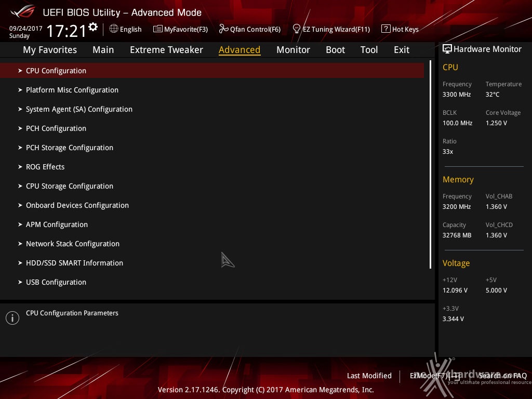
Task: Click CPU Temperature value 32°C
Action: tap(493, 95)
